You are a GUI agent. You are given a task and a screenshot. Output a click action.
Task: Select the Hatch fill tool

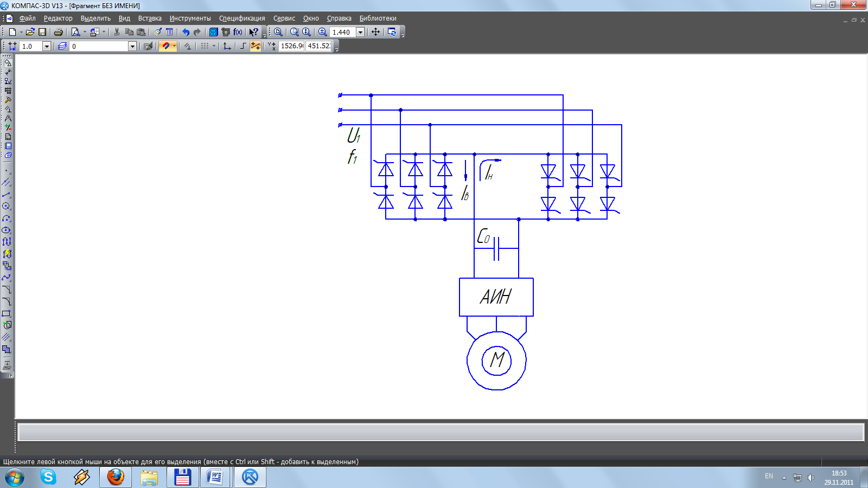pyautogui.click(x=7, y=349)
